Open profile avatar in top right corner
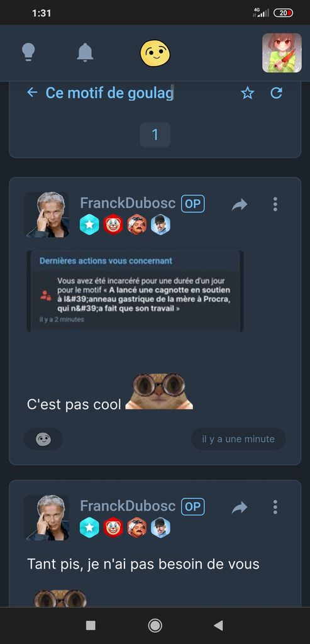The height and width of the screenshot is (644, 310). [282, 53]
